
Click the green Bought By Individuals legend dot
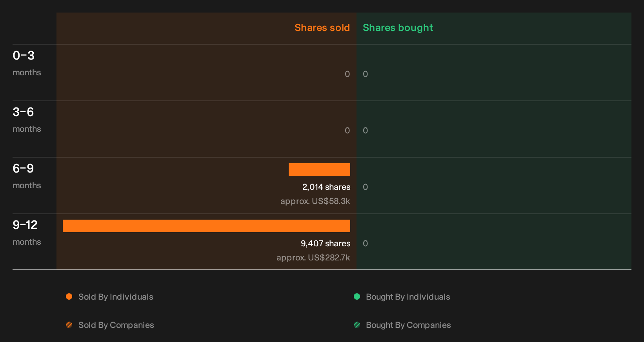point(357,297)
